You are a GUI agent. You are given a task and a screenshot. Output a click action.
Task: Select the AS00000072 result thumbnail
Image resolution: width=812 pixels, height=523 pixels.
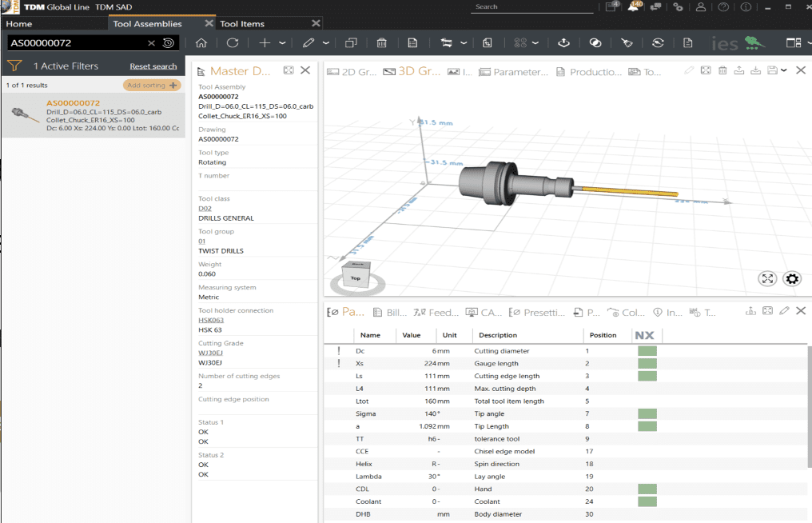pos(24,114)
